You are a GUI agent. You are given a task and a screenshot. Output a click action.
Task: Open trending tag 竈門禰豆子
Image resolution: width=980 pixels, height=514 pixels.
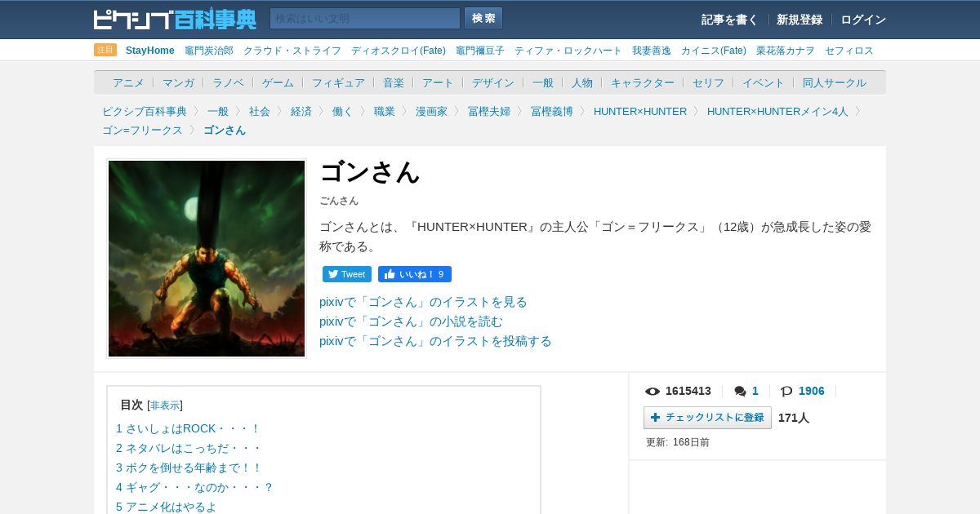[480, 51]
